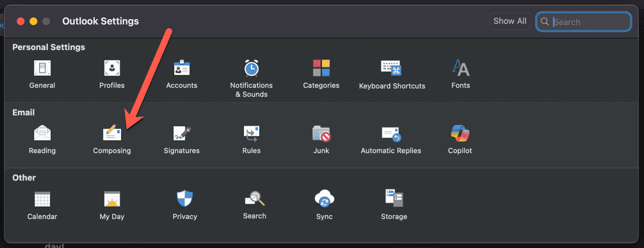Open the My Day settings
The width and height of the screenshot is (644, 248).
(x=112, y=199)
